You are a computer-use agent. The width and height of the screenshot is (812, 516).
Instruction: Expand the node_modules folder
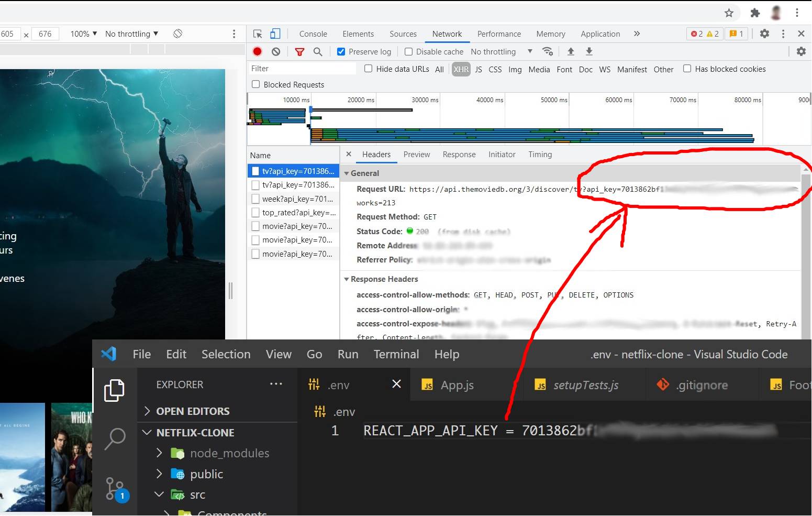(160, 453)
